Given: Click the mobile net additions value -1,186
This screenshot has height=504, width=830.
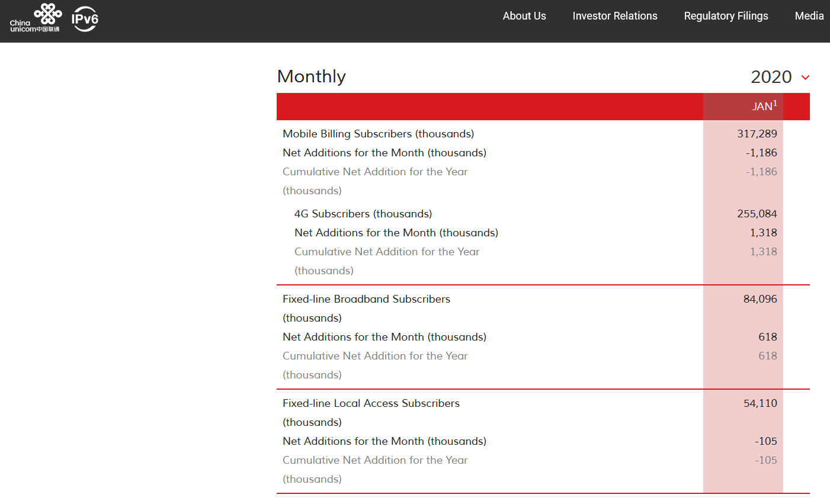Looking at the screenshot, I should [x=761, y=153].
